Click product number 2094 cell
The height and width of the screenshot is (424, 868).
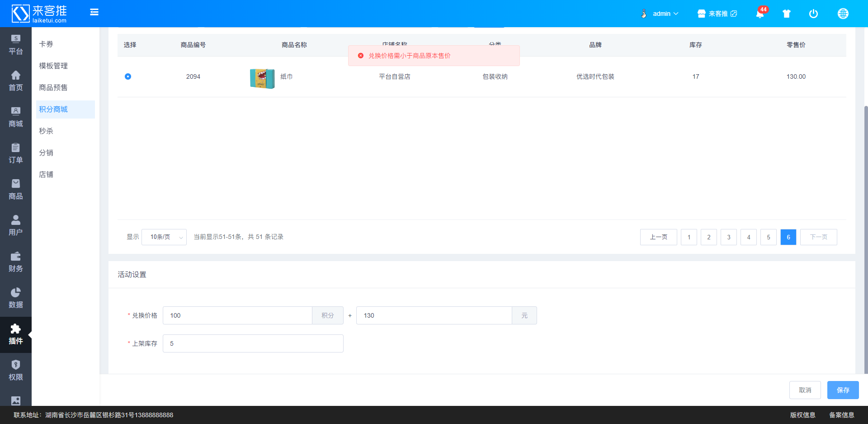[x=193, y=76]
